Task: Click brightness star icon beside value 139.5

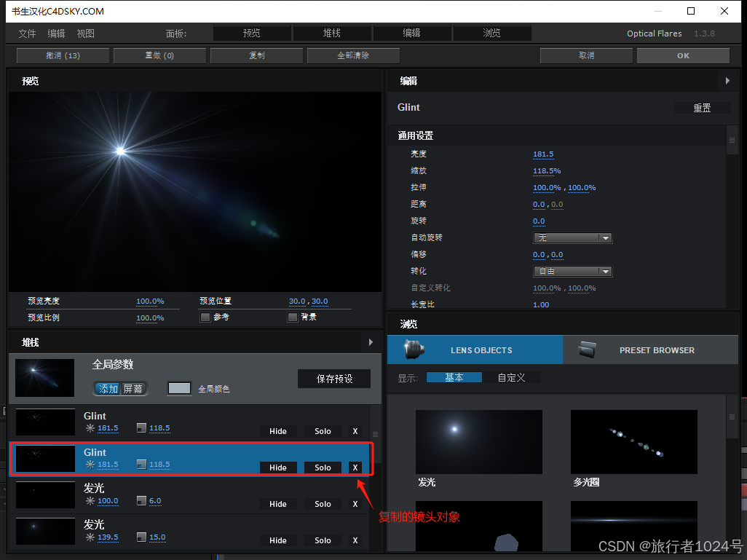Action: click(x=90, y=537)
